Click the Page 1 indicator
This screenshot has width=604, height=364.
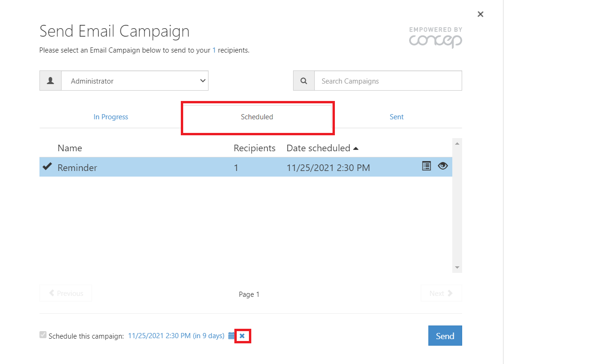pyautogui.click(x=249, y=294)
